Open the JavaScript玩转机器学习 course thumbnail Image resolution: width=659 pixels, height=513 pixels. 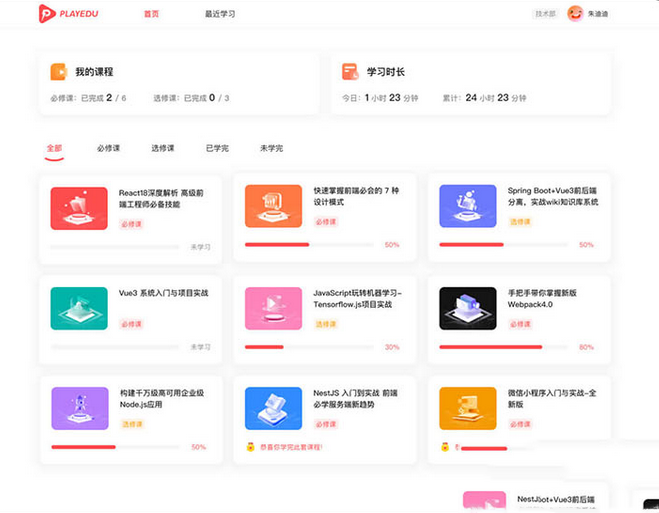(274, 308)
